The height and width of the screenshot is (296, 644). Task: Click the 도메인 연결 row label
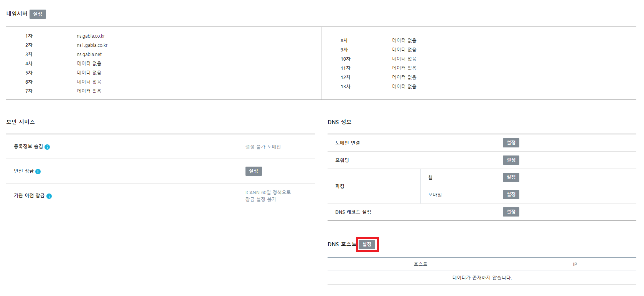pyautogui.click(x=348, y=143)
